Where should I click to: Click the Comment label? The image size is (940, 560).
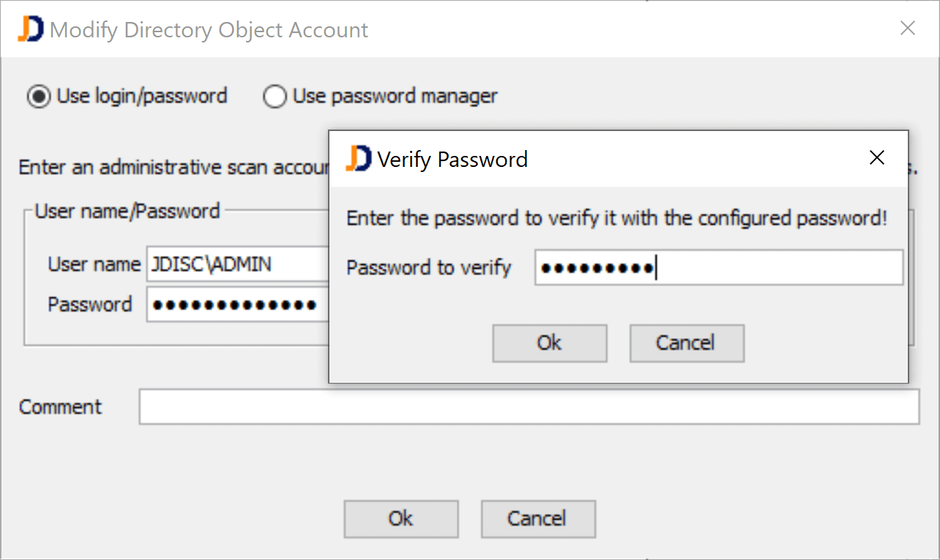point(60,407)
